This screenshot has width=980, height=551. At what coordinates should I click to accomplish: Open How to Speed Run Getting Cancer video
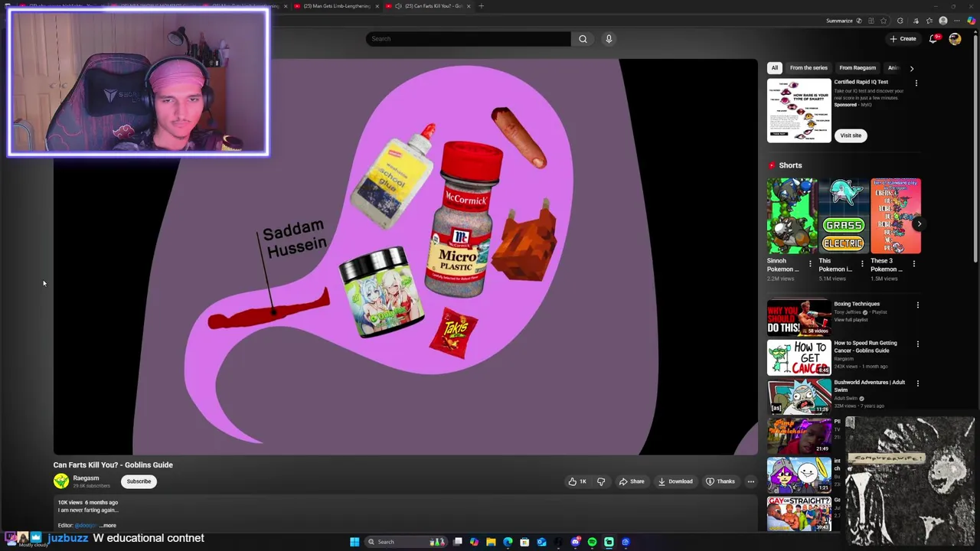coord(799,357)
